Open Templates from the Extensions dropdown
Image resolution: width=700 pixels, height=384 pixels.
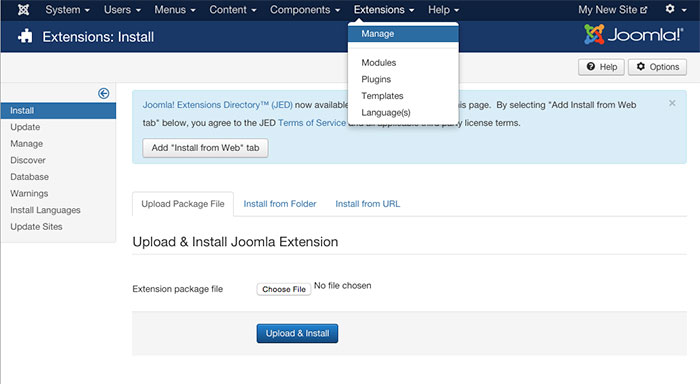pos(382,96)
